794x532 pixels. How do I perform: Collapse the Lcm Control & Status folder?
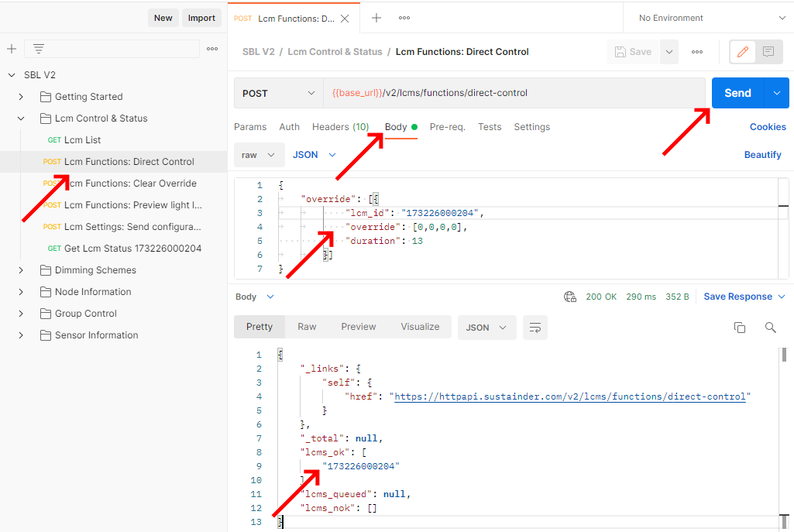pos(21,118)
